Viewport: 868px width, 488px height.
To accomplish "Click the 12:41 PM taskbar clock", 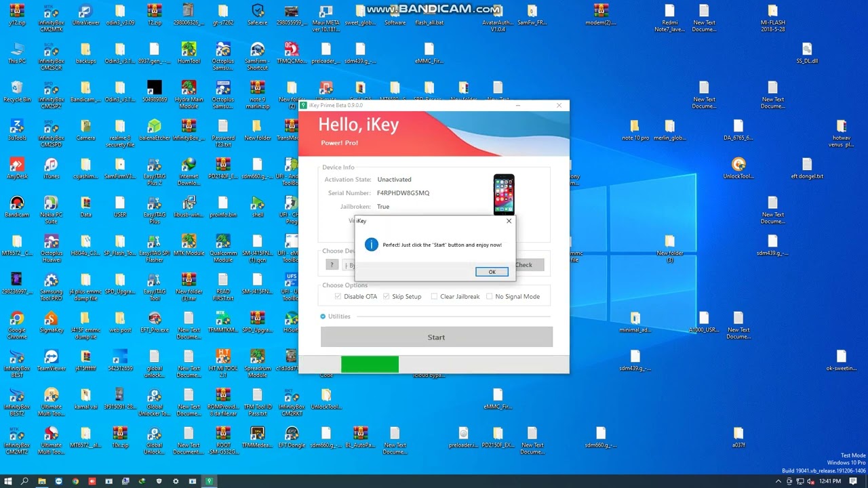I will click(x=829, y=481).
